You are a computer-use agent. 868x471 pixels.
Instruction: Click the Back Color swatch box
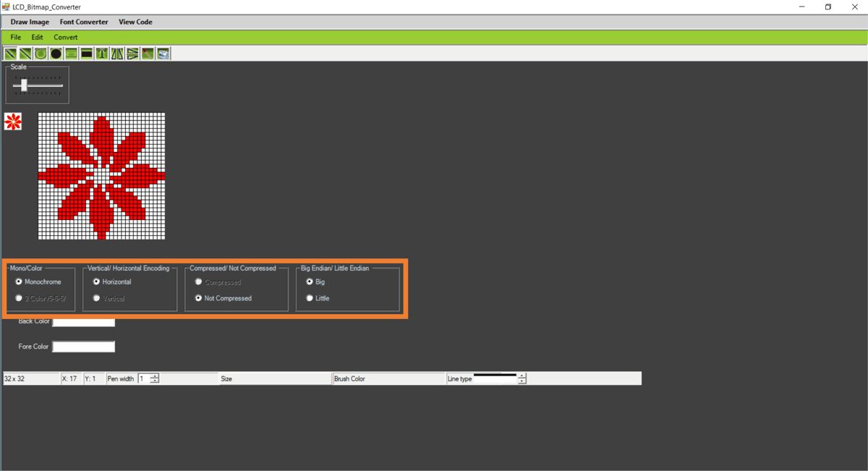pos(84,322)
